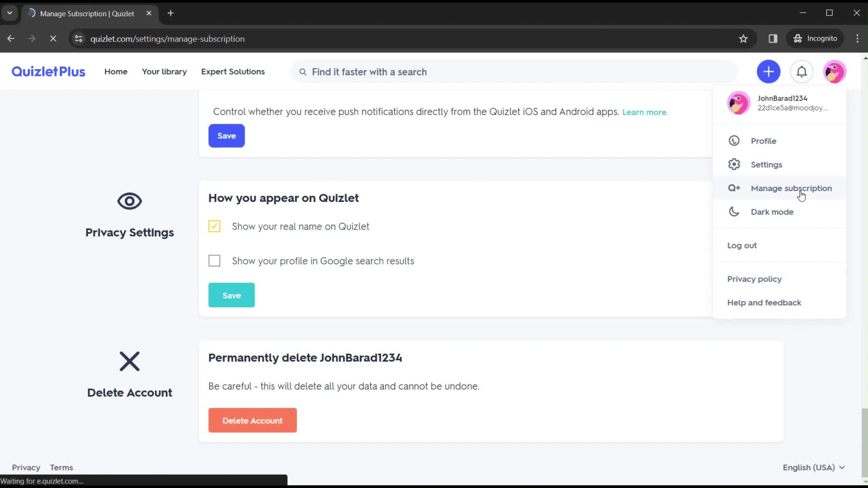Navigate to Your library menu item
Image resolution: width=868 pixels, height=488 pixels.
pyautogui.click(x=164, y=71)
